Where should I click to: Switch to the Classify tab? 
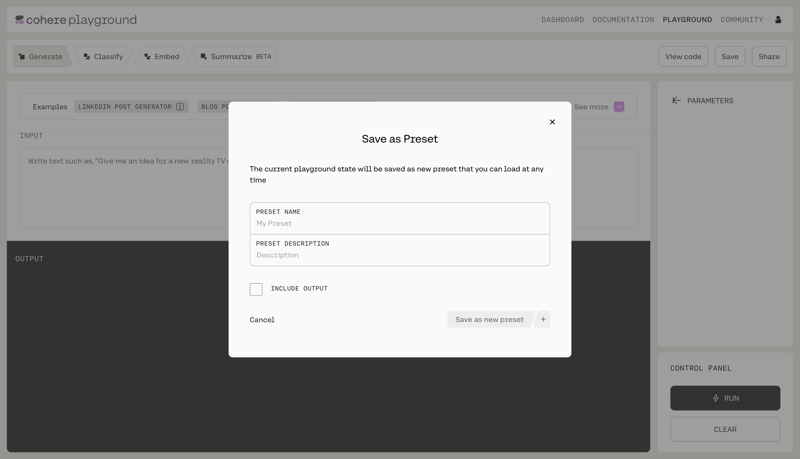coord(104,57)
